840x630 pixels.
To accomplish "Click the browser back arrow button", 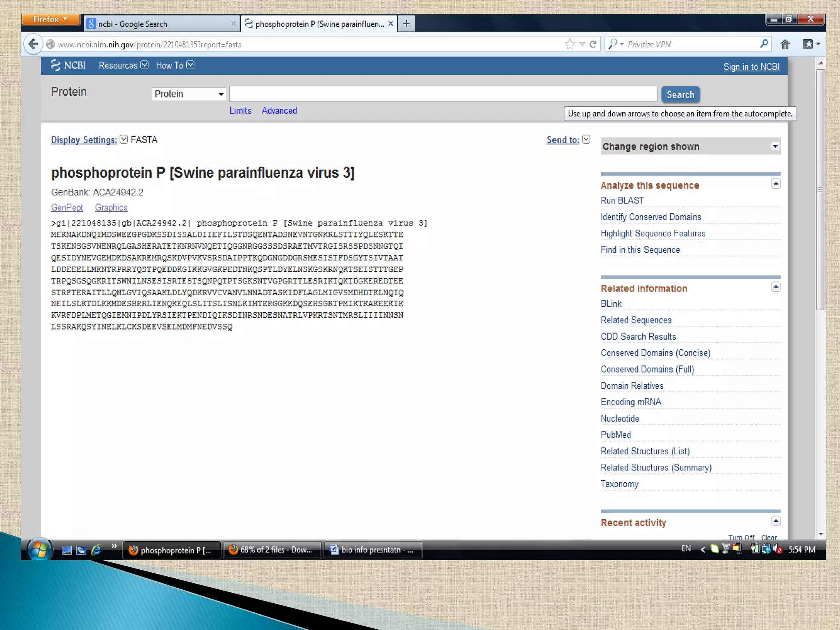I will pyautogui.click(x=34, y=44).
